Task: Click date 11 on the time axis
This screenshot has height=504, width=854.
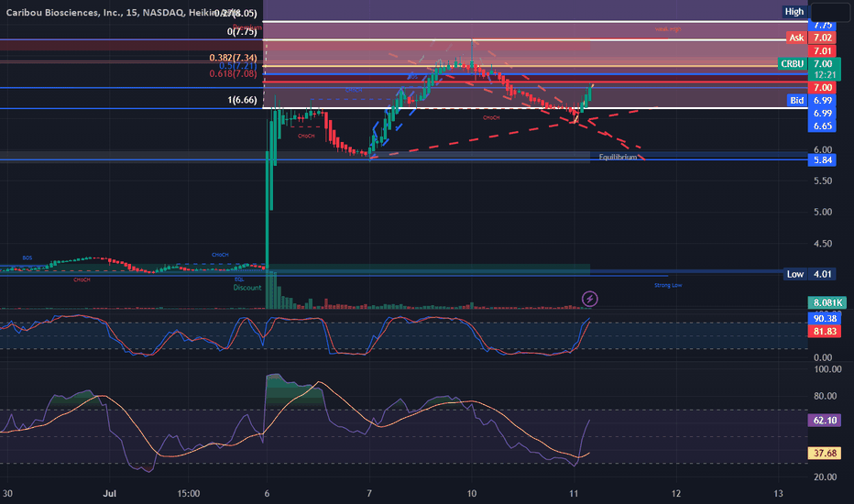Action: point(574,493)
